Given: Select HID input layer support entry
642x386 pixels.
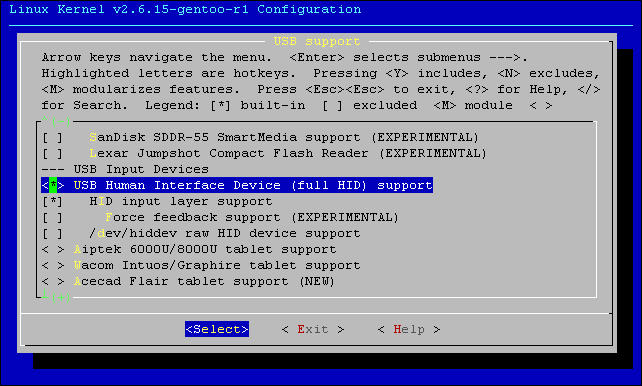Looking at the screenshot, I should pos(181,201).
